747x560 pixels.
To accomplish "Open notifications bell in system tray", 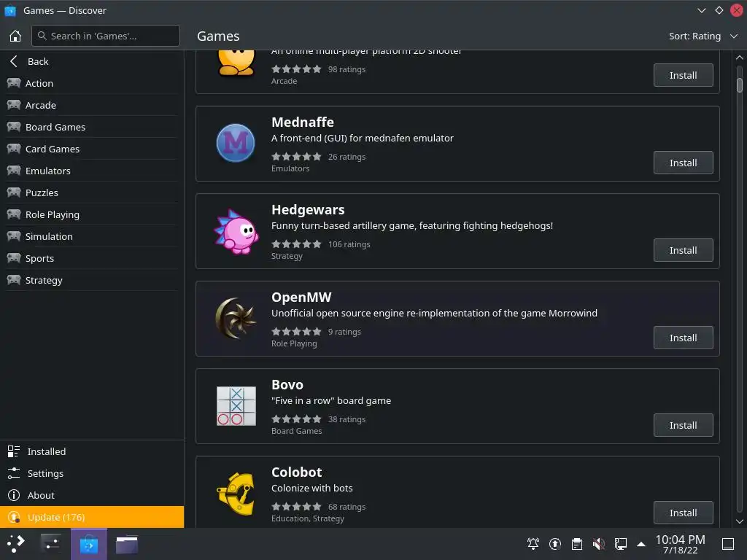I will [x=533, y=543].
